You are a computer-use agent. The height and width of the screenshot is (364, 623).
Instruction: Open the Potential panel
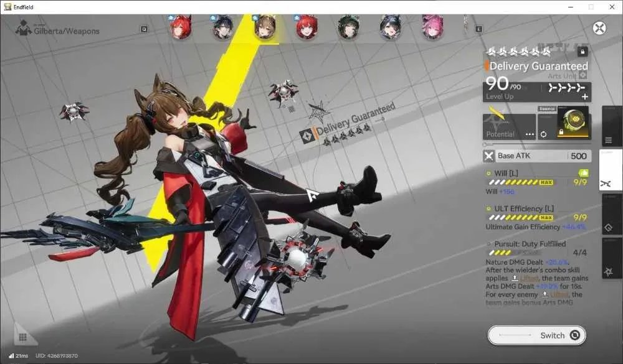pos(509,127)
